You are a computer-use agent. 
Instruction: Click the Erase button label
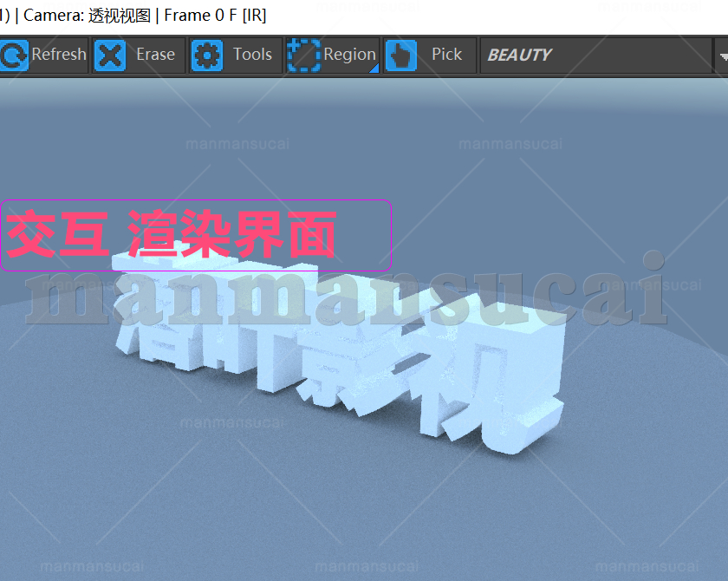coord(155,55)
